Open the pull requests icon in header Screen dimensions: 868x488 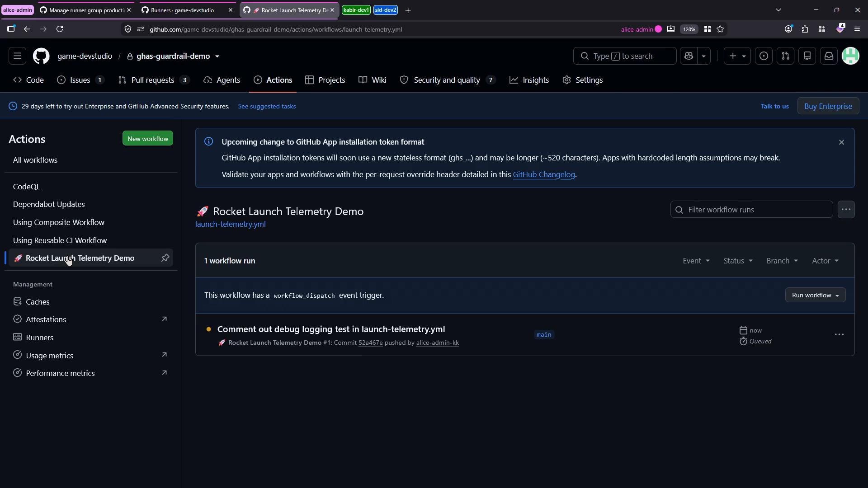(785, 56)
